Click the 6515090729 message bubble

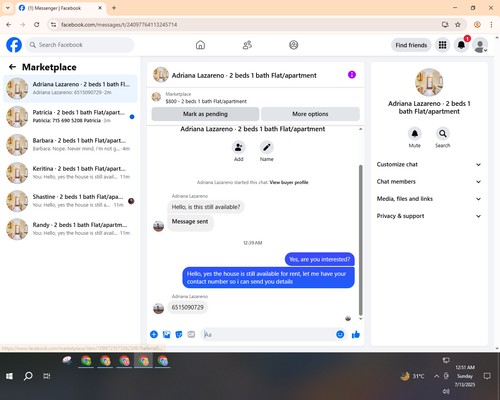(188, 307)
